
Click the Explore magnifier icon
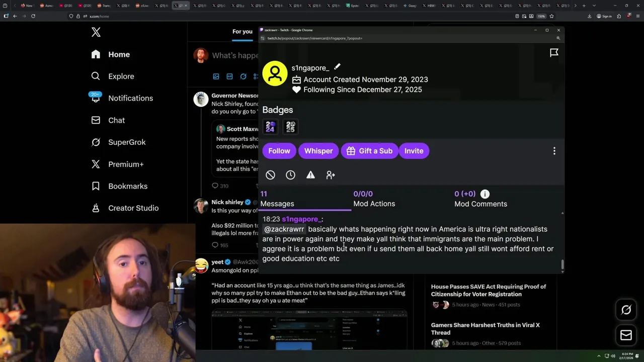(x=96, y=76)
